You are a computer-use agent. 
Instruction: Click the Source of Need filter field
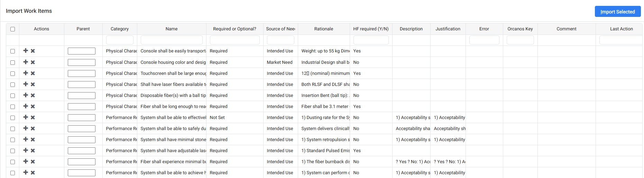pos(280,40)
